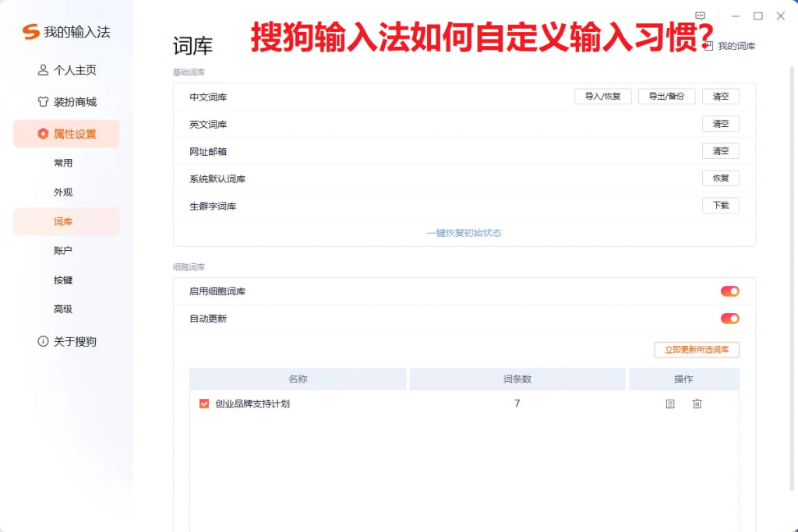Open details of 创业品牌支持计划 via document icon

click(669, 403)
